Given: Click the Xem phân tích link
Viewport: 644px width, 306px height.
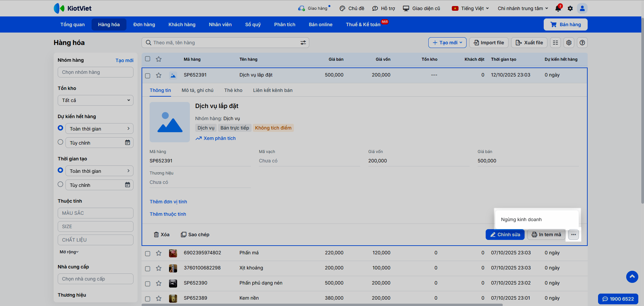Looking at the screenshot, I should click(219, 138).
